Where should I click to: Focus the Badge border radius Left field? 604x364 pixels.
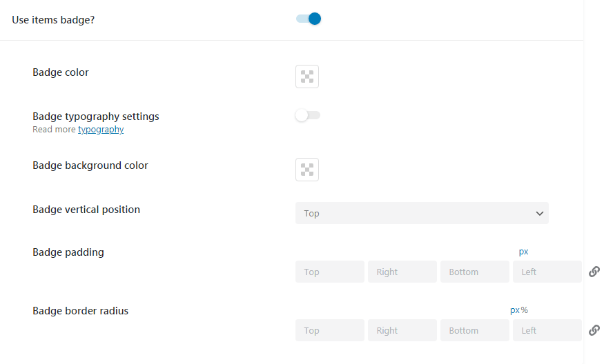point(547,330)
